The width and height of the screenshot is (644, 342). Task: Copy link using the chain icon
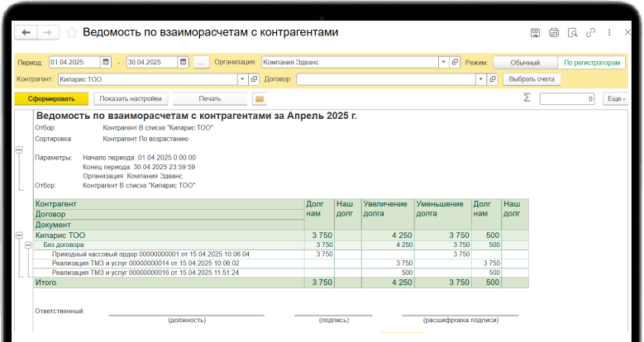[x=590, y=33]
